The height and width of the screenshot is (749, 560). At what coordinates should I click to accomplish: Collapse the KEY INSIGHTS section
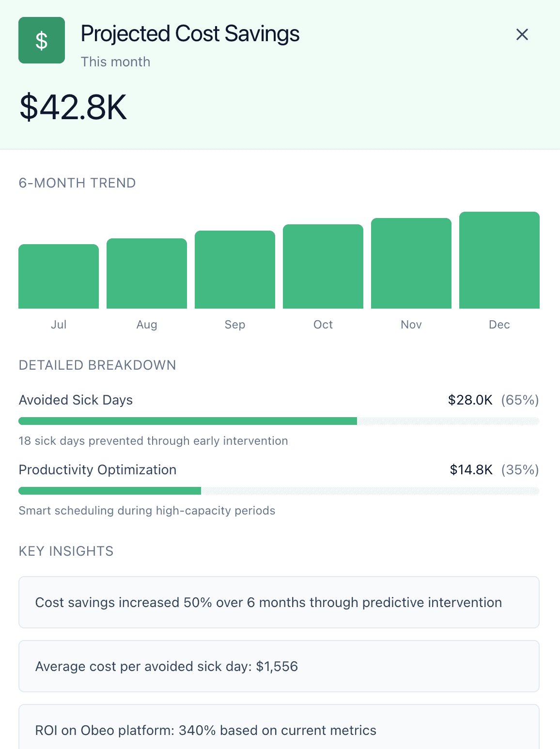[66, 551]
